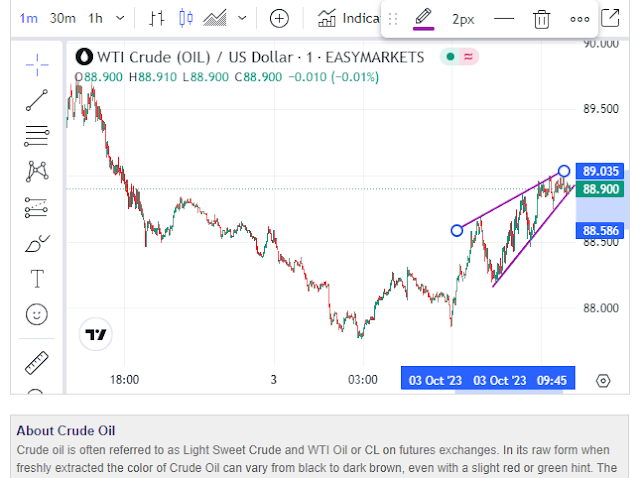The width and height of the screenshot is (640, 478).
Task: Select the 1m timeframe
Action: [x=29, y=18]
